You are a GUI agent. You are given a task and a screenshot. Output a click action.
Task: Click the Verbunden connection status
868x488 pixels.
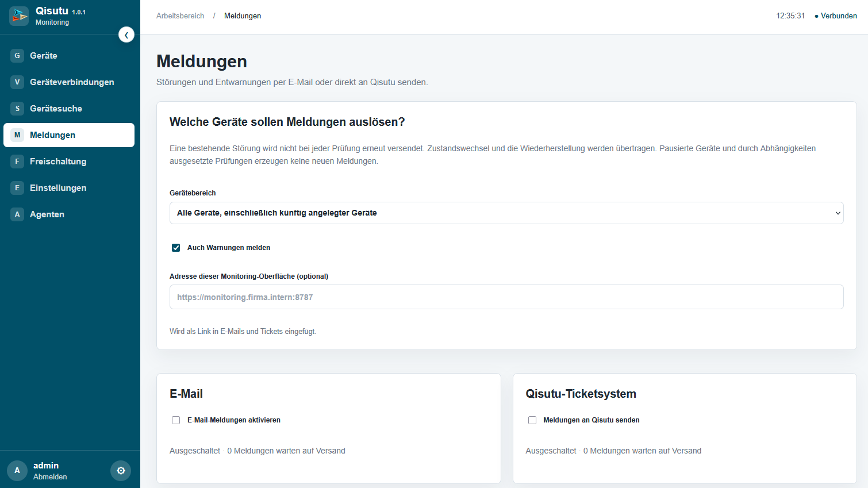836,16
